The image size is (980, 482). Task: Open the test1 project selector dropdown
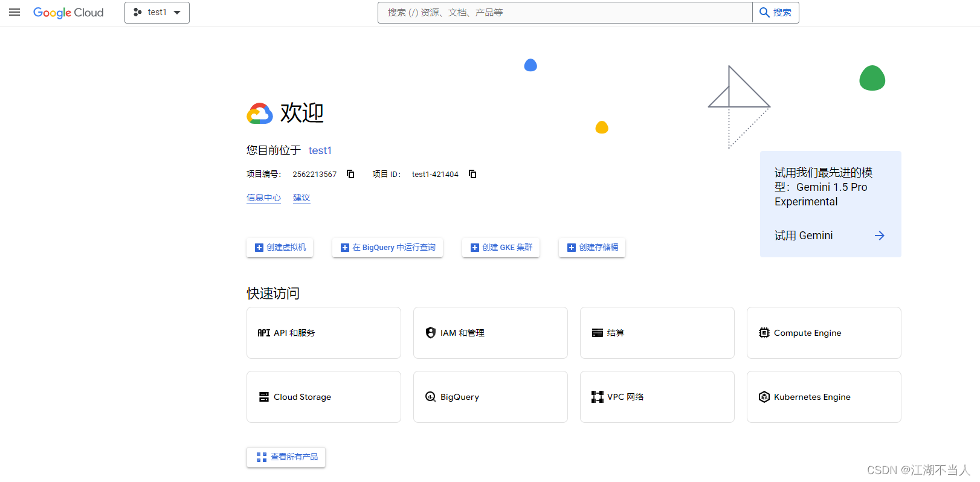157,13
